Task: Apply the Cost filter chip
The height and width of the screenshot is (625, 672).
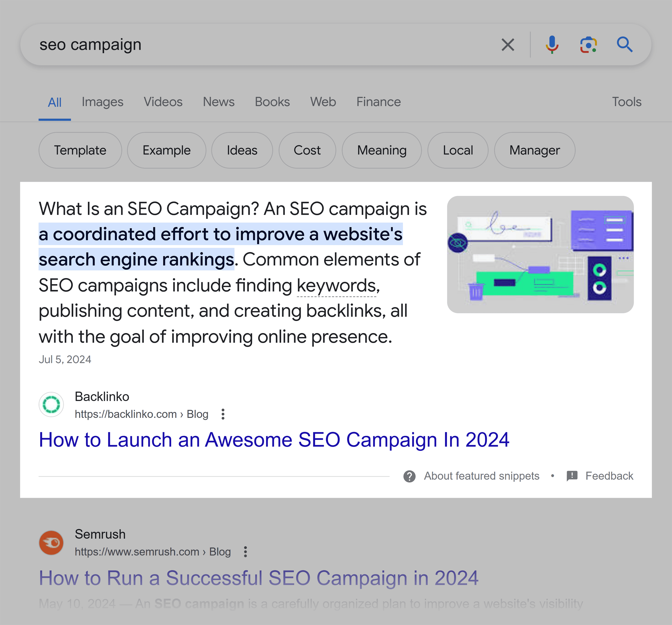Action: (307, 150)
